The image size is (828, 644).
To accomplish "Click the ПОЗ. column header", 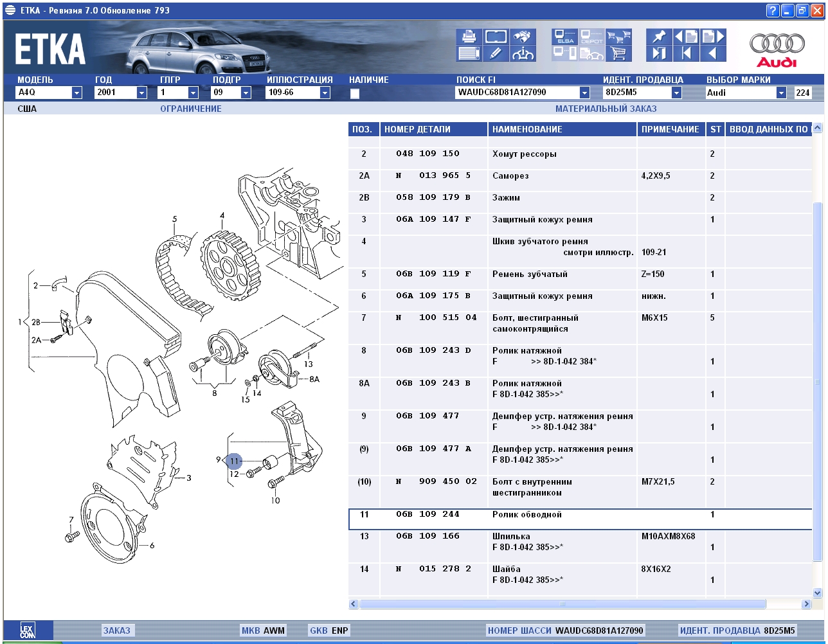I will [x=364, y=129].
